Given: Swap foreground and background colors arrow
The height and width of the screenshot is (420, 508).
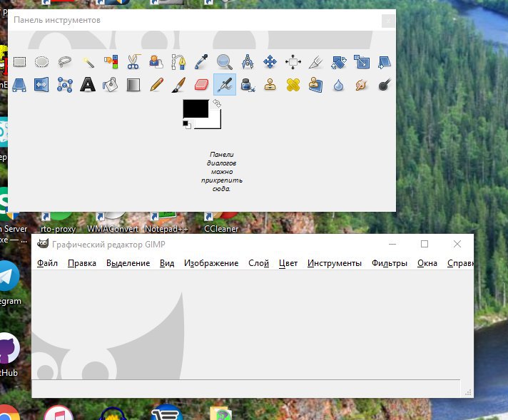Looking at the screenshot, I should tap(217, 103).
